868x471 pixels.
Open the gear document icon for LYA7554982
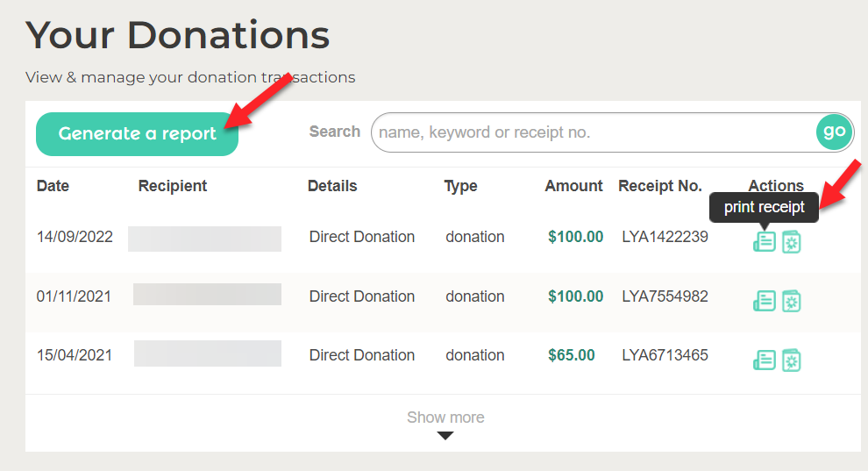coord(792,301)
